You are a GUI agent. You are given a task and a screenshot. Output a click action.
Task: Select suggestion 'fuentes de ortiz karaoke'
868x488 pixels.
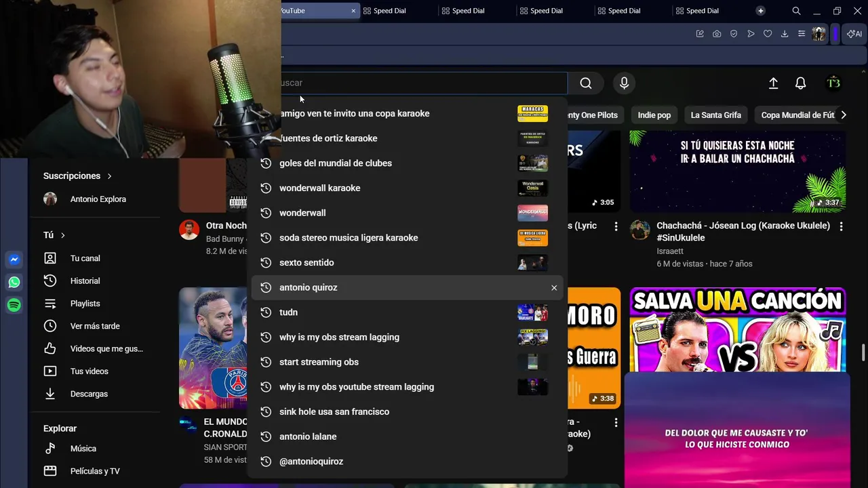[x=409, y=138]
